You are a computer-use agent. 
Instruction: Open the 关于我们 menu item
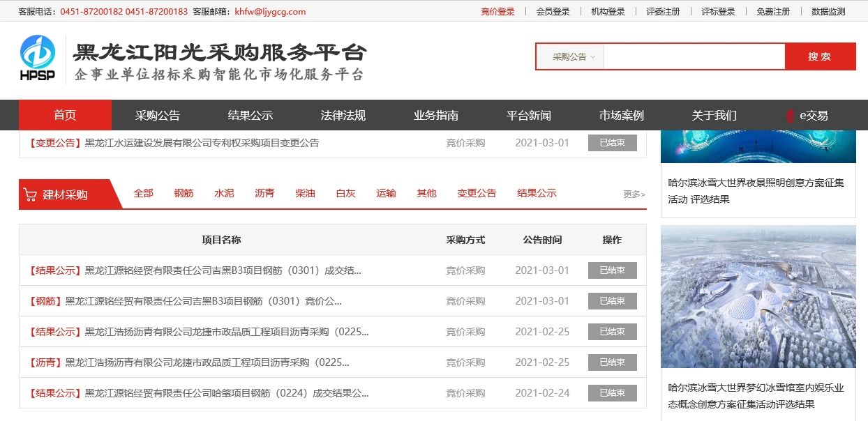point(714,115)
